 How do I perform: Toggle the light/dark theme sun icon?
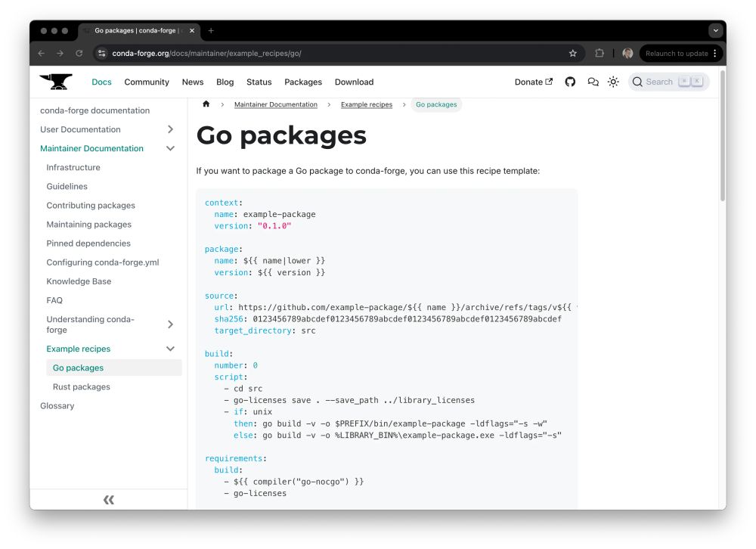click(x=613, y=82)
